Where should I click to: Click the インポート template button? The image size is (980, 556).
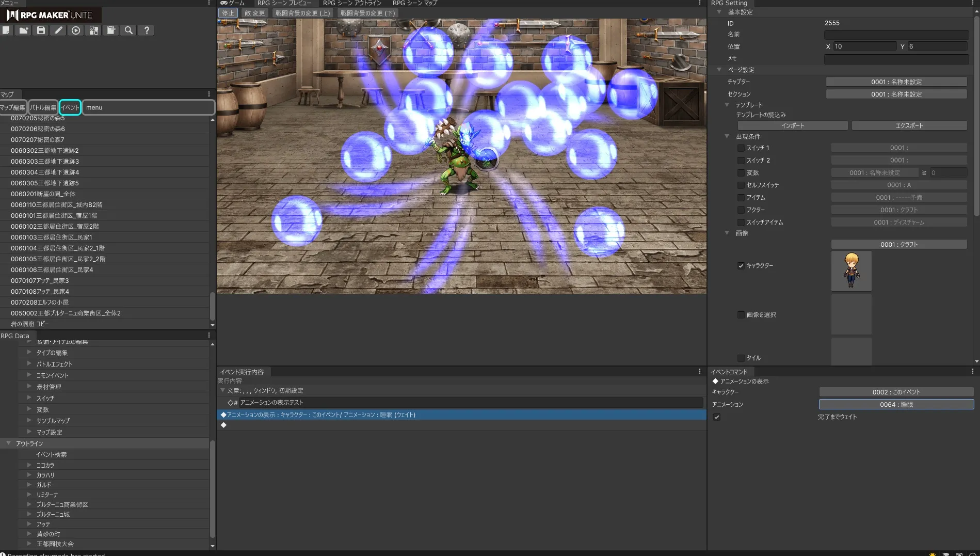click(792, 126)
